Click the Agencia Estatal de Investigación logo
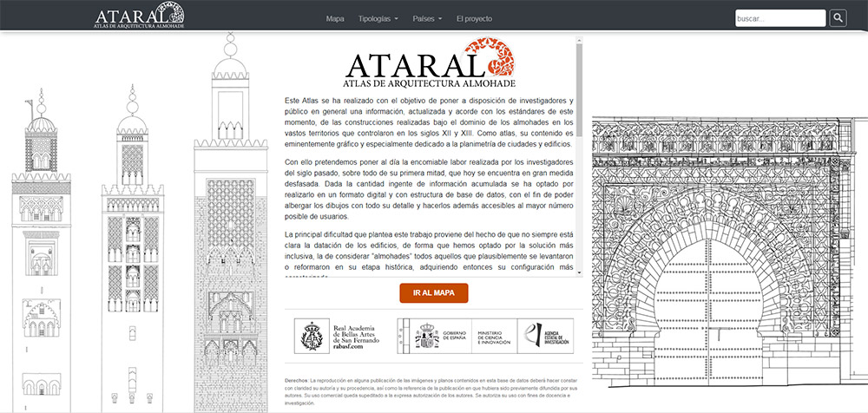The width and height of the screenshot is (868, 413). 546,336
